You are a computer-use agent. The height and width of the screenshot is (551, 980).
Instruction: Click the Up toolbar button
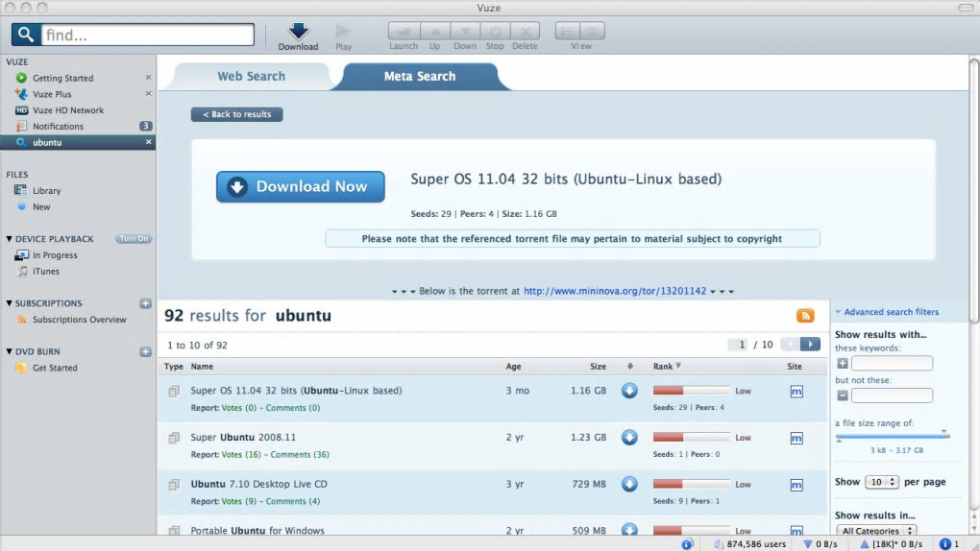(435, 31)
